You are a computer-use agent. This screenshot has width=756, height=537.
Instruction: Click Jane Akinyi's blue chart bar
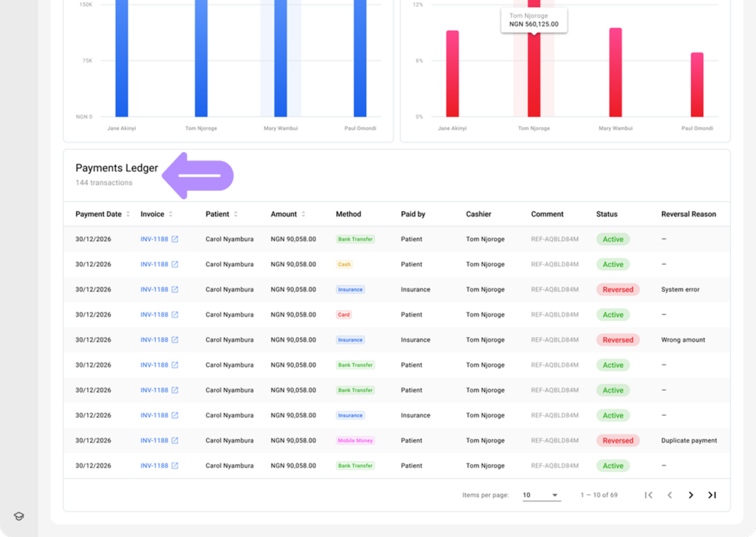122,58
